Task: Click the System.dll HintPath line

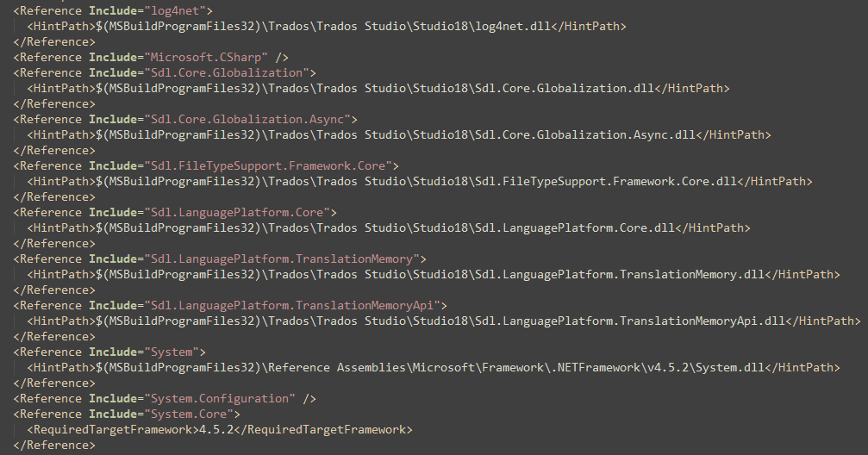Action: pyautogui.click(x=434, y=367)
